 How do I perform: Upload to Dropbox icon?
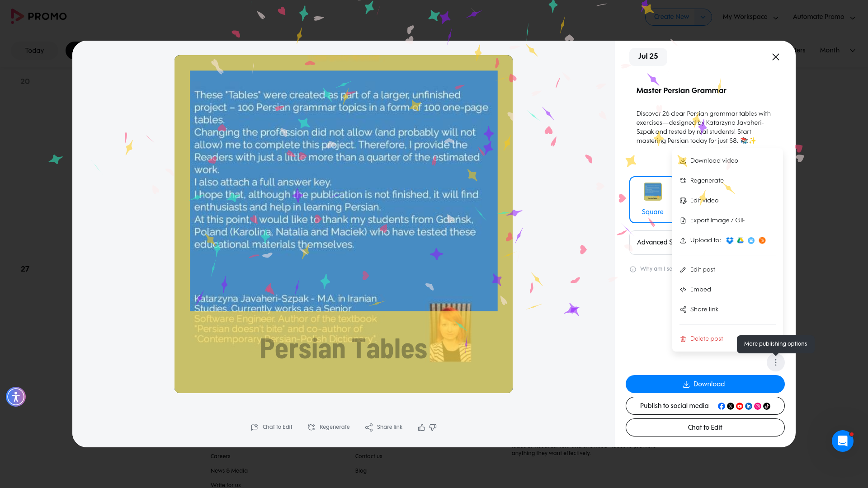pos(730,240)
